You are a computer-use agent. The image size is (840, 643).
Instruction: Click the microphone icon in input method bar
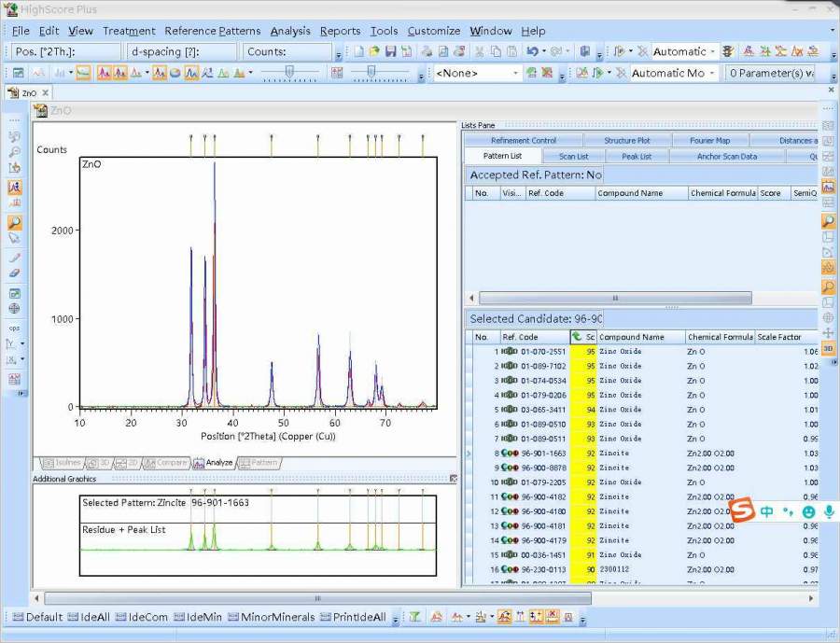[828, 511]
